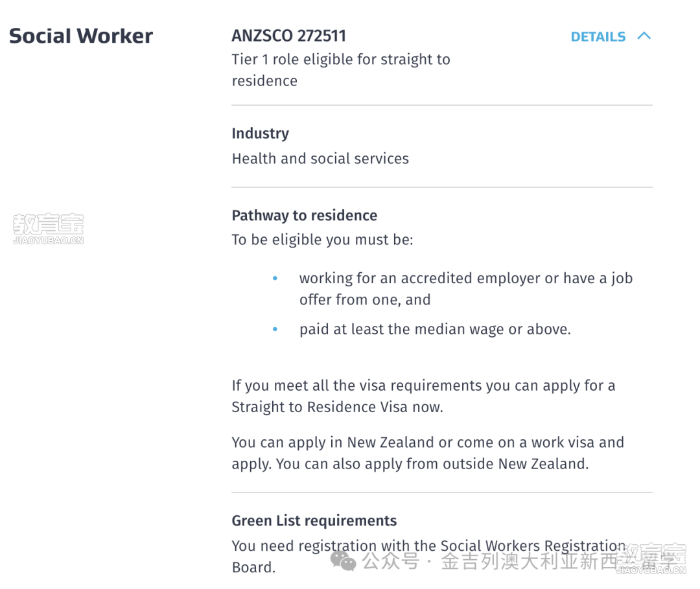Click the Social Worker heading
Viewport: 700px width, 589px height.
(x=81, y=36)
